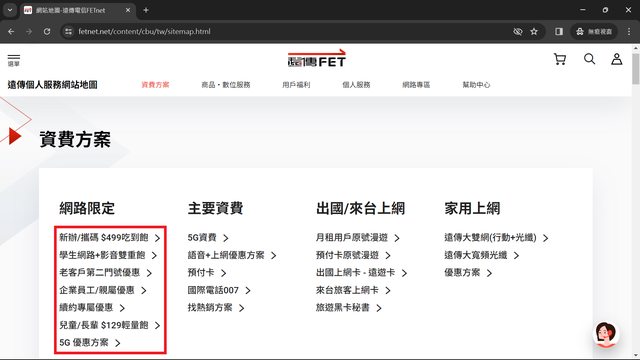Go back in browser
Image resolution: width=640 pixels, height=360 pixels.
pos(11,31)
